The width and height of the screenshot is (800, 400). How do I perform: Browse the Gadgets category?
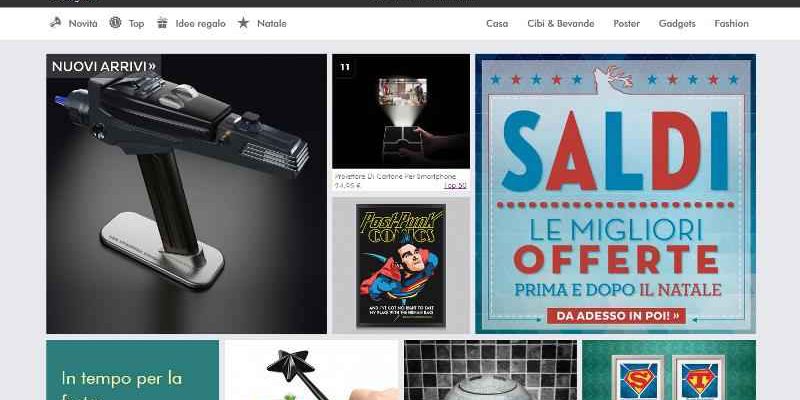pos(677,23)
